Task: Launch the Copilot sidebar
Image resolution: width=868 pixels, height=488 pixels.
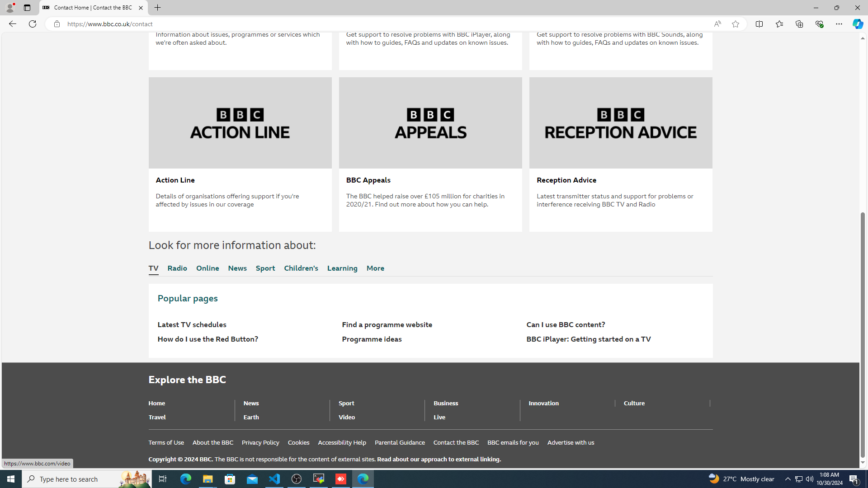Action: pos(858,24)
